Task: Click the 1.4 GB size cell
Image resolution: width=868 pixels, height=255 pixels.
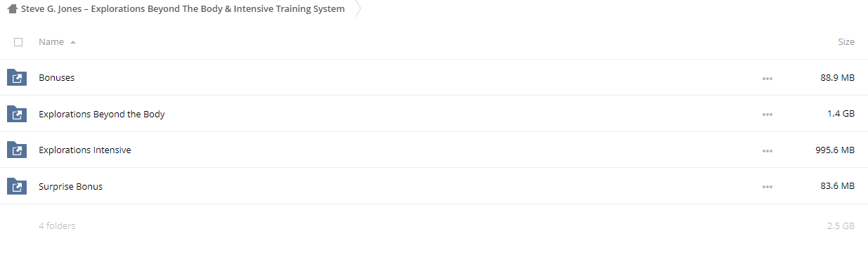Action: [841, 114]
